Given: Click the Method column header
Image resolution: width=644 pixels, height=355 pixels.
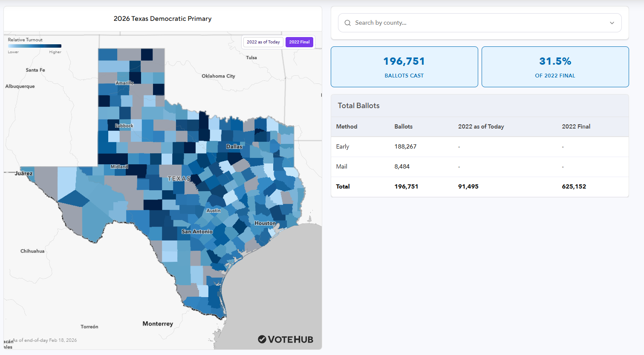Looking at the screenshot, I should (347, 126).
